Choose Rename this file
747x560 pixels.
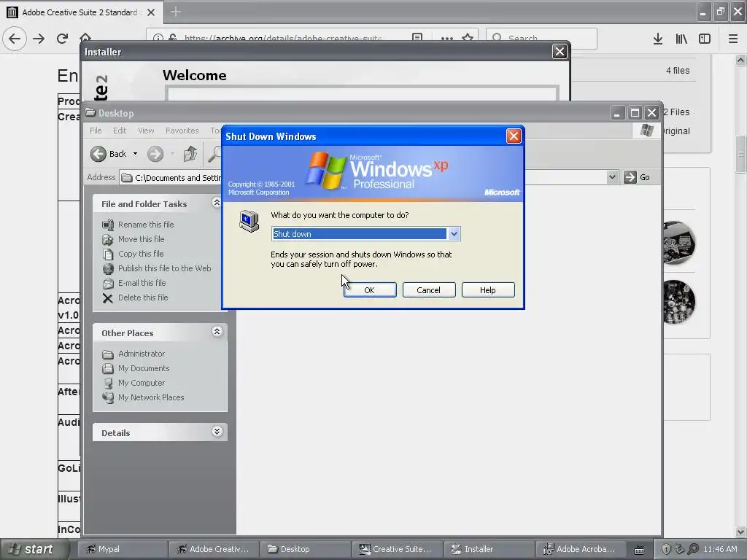pyautogui.click(x=146, y=225)
